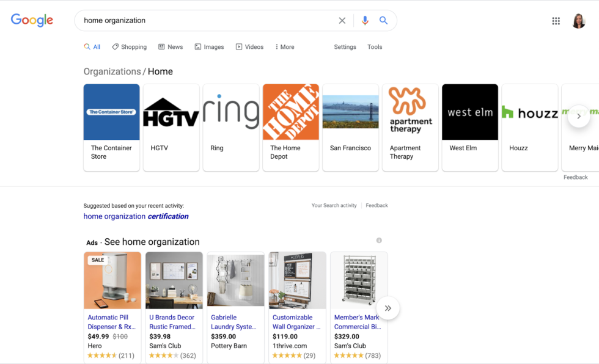Open The Home Depot card
The image size is (599, 364).
[291, 128]
